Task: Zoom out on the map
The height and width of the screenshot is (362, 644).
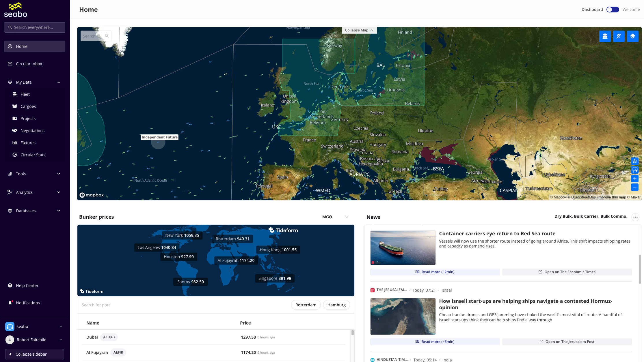Action: coord(635,187)
